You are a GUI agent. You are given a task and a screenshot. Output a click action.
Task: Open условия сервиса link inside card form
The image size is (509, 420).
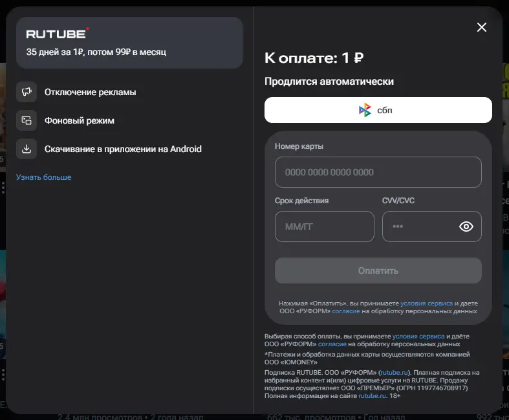pyautogui.click(x=427, y=304)
